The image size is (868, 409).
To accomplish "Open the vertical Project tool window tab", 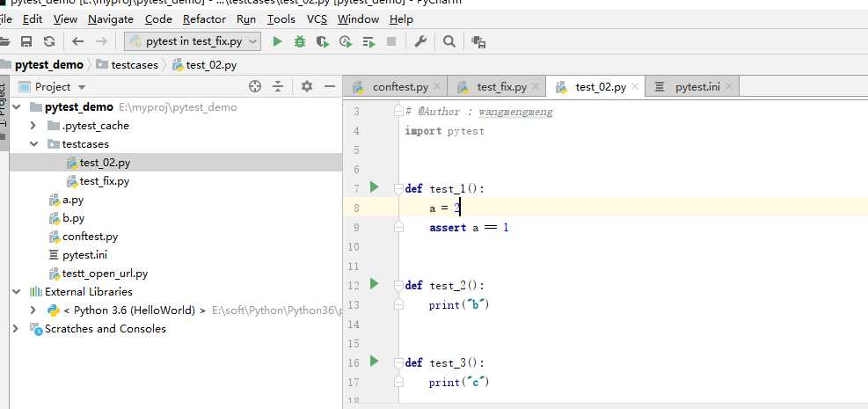I will pos(3,113).
